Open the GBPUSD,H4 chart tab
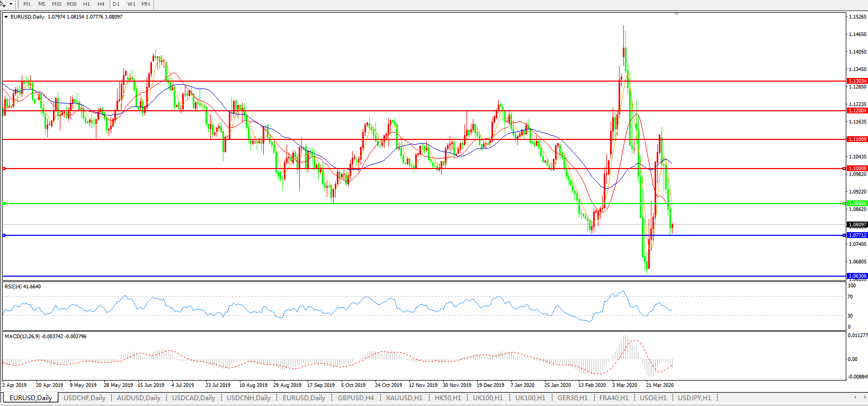Image resolution: width=868 pixels, height=406 pixels. coord(356,398)
